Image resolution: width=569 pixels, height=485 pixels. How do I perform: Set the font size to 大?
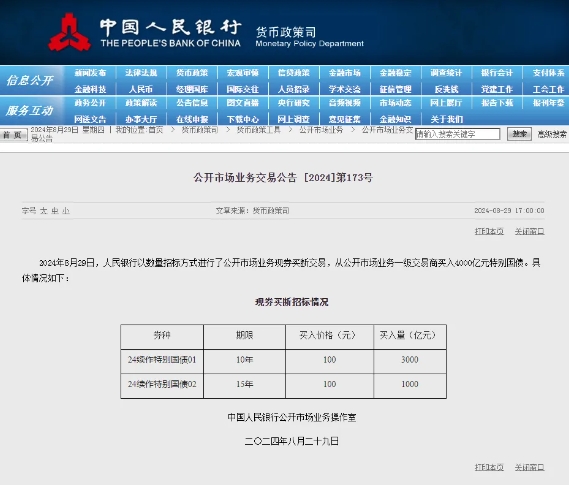(x=44, y=211)
